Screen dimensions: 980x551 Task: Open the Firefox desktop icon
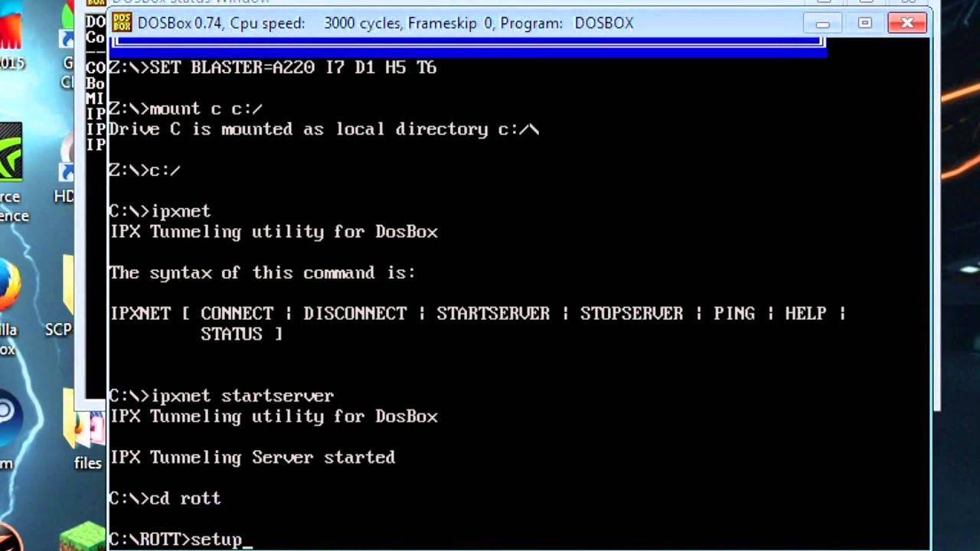(11, 285)
